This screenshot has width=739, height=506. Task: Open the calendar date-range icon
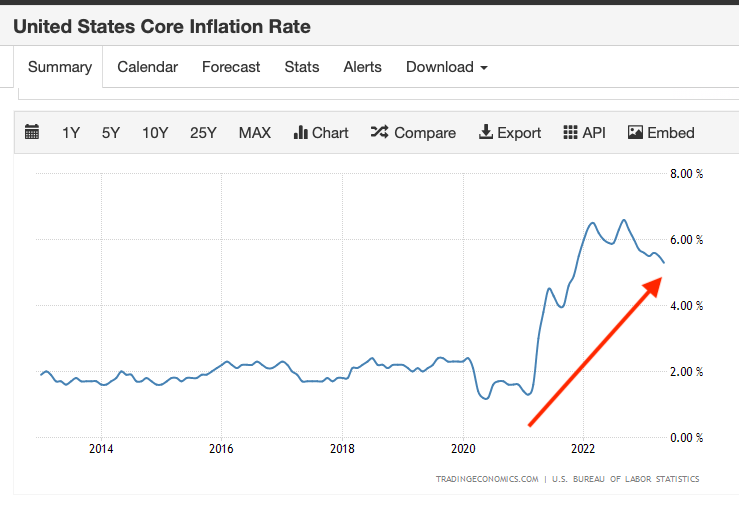coord(32,132)
